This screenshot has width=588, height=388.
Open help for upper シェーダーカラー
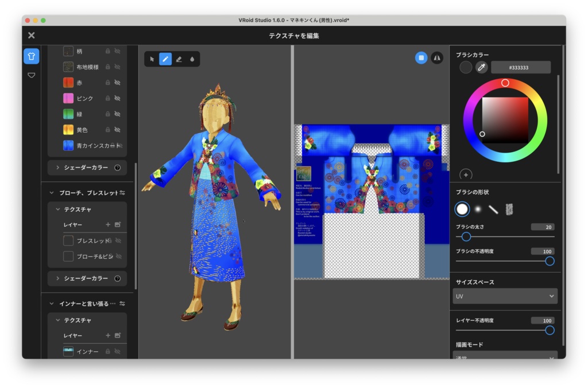117,168
